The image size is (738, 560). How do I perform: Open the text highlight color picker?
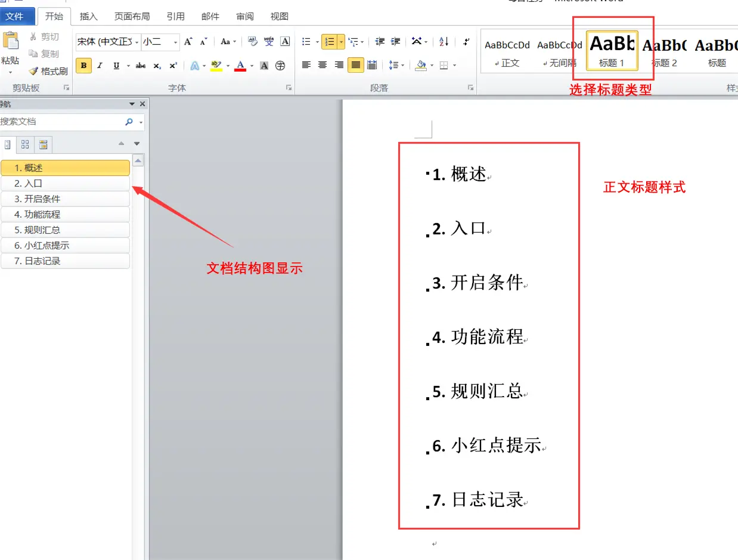(x=228, y=66)
